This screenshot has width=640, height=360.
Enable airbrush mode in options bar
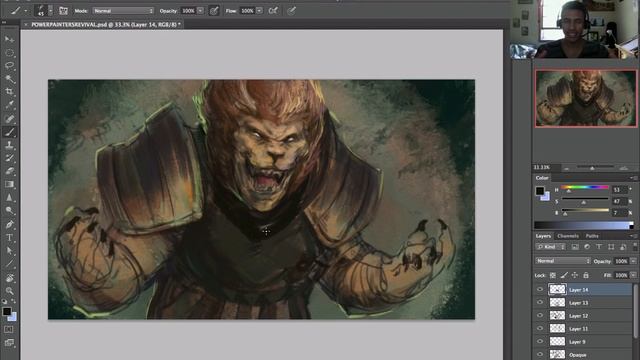coord(273,11)
